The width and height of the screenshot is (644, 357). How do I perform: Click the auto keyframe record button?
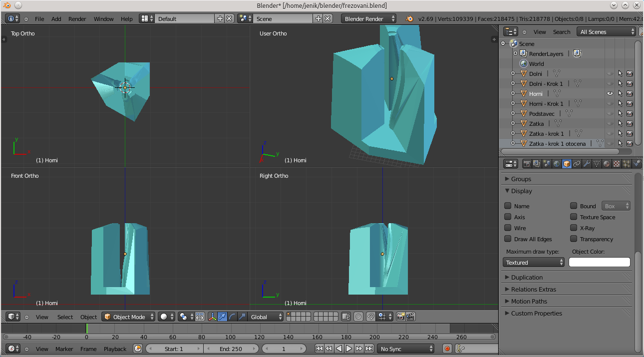pos(447,349)
